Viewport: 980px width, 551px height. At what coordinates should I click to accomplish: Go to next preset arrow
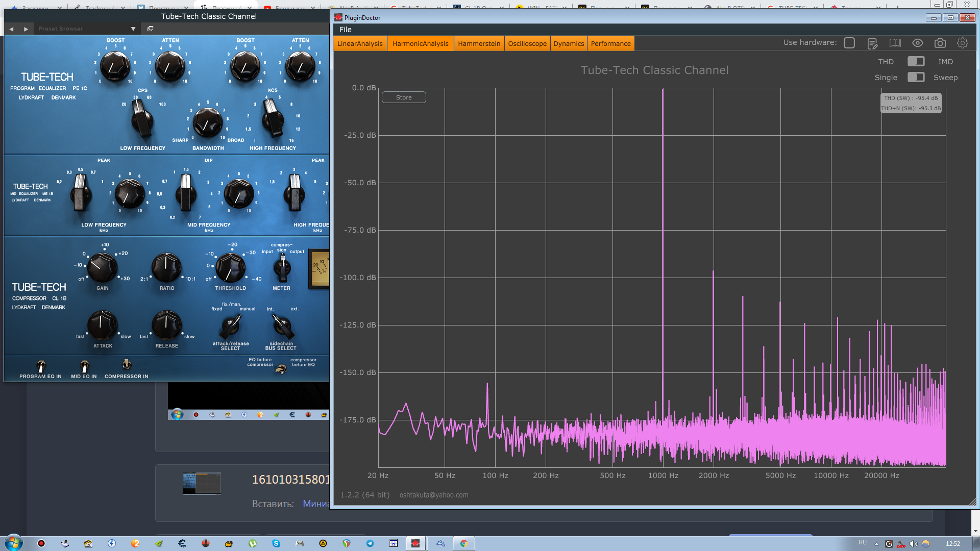[26, 29]
